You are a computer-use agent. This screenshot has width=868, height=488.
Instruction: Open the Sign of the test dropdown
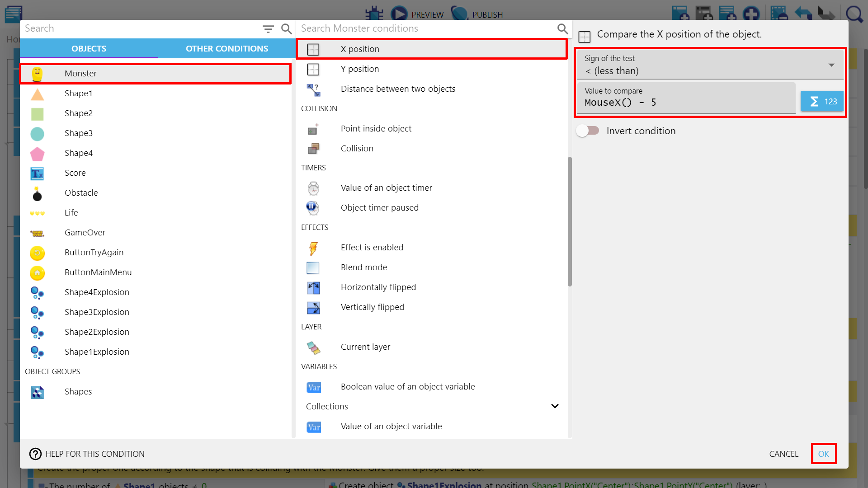pyautogui.click(x=710, y=65)
